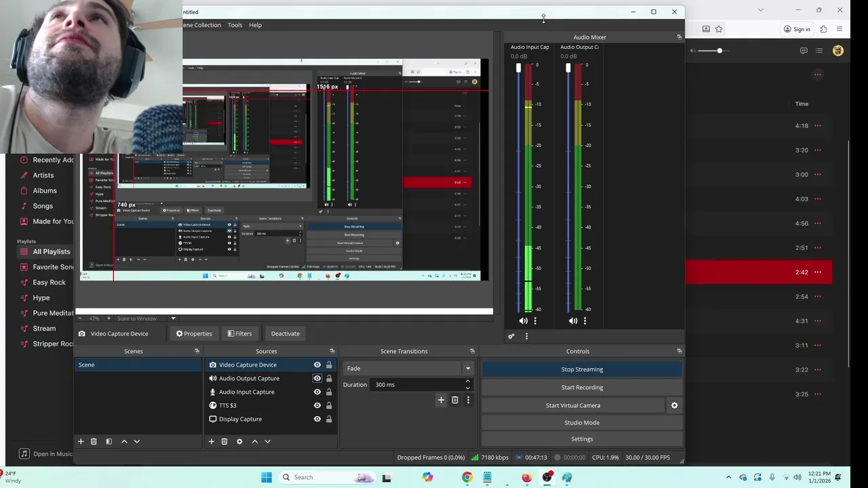Viewport: 868px width, 488px height.
Task: Add a new source with plus icon
Action: pos(211,441)
